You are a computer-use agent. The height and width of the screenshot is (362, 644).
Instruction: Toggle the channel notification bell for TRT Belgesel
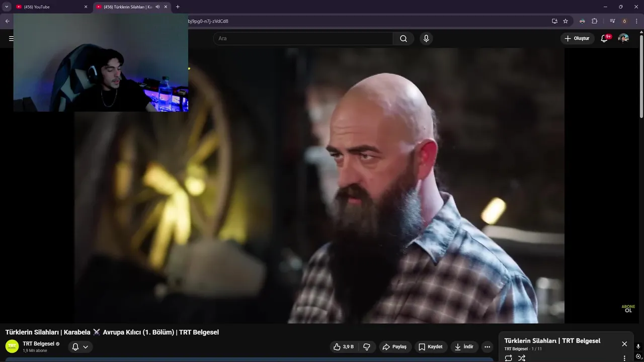click(x=75, y=347)
